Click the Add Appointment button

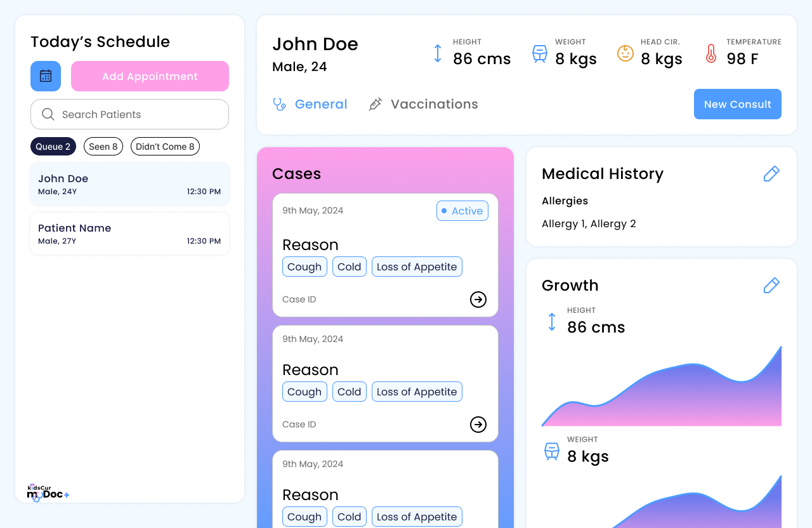point(150,76)
